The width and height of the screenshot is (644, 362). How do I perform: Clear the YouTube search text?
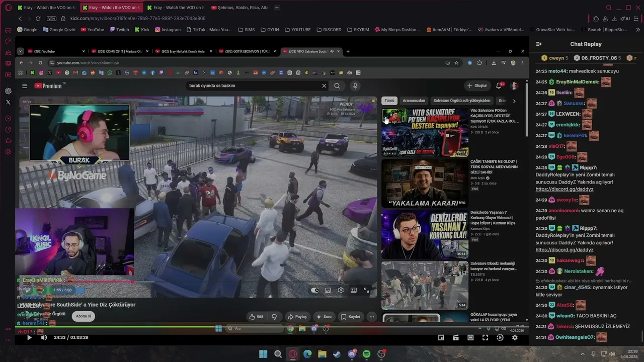(x=324, y=85)
